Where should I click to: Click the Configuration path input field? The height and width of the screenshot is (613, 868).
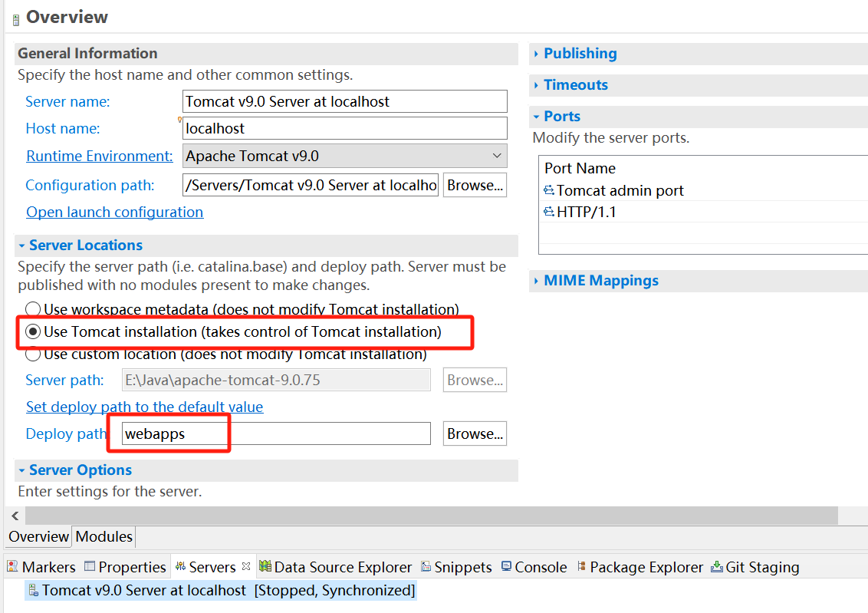311,185
